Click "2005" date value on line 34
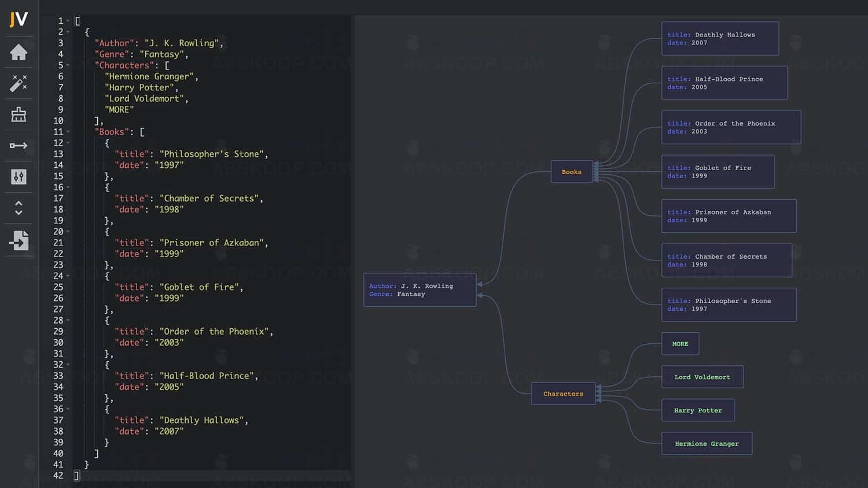The image size is (868, 488). pos(169,387)
